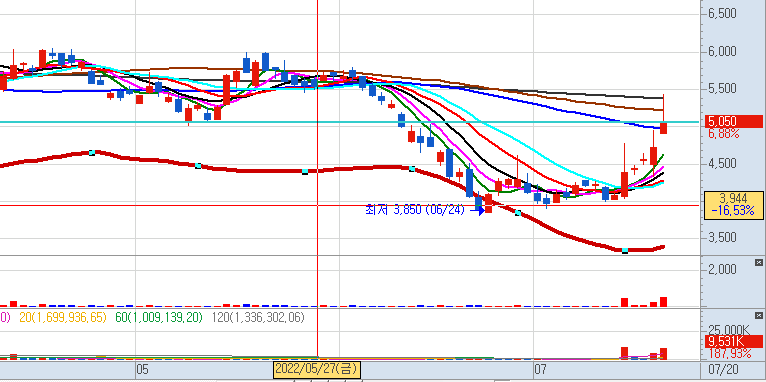This screenshot has height=382, width=766.
Task: Select the 60-period volume average label
Action: click(x=158, y=318)
